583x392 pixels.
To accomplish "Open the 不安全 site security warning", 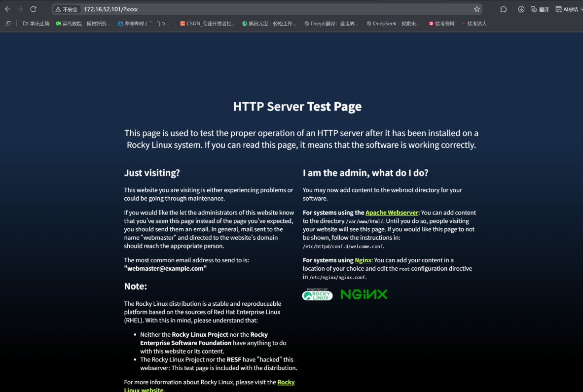I will pos(67,9).
